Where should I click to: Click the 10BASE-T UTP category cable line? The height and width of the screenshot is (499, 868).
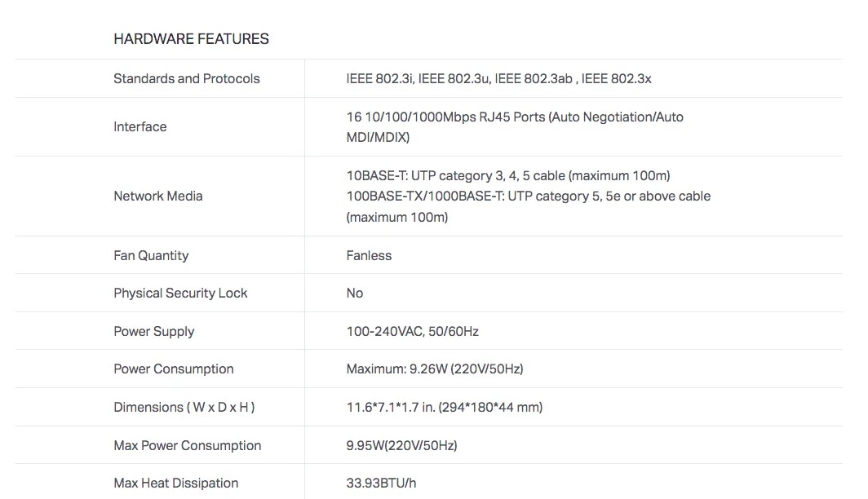click(507, 175)
